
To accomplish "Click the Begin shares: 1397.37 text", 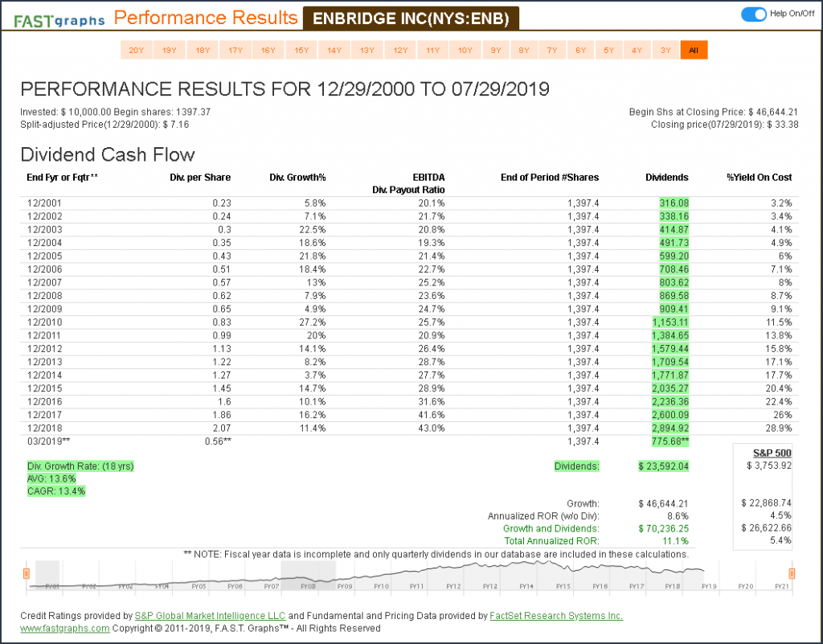I will coord(162,113).
